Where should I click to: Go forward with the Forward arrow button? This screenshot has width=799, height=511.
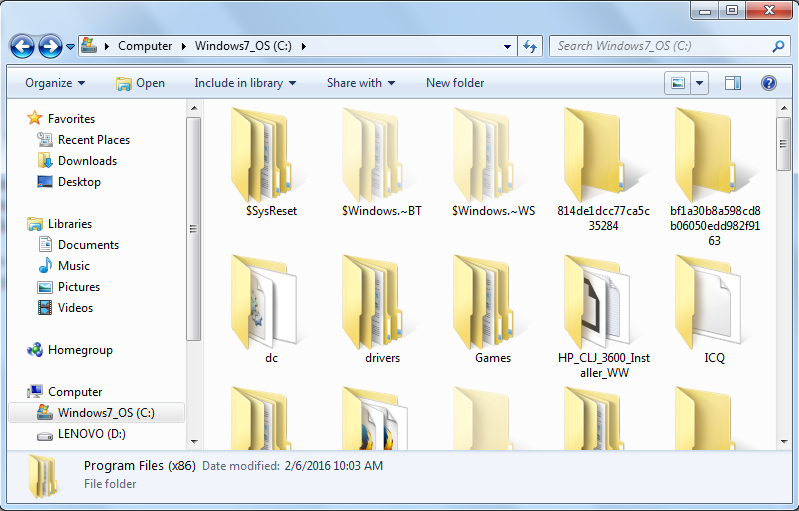[x=50, y=47]
